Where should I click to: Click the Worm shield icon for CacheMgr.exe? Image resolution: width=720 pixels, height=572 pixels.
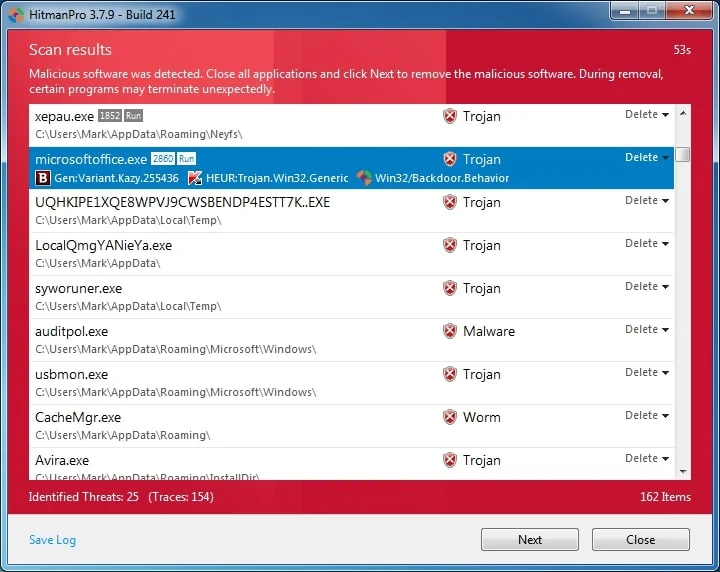pyautogui.click(x=450, y=417)
